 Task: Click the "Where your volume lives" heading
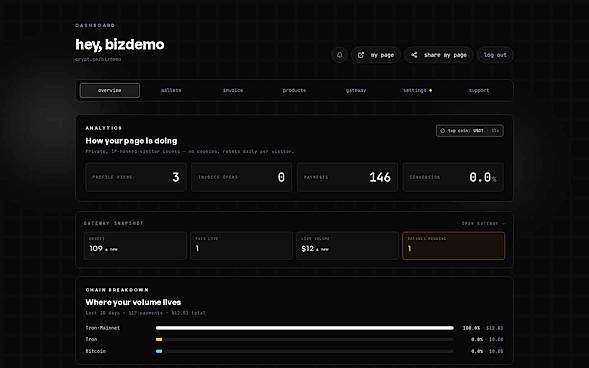pos(133,302)
